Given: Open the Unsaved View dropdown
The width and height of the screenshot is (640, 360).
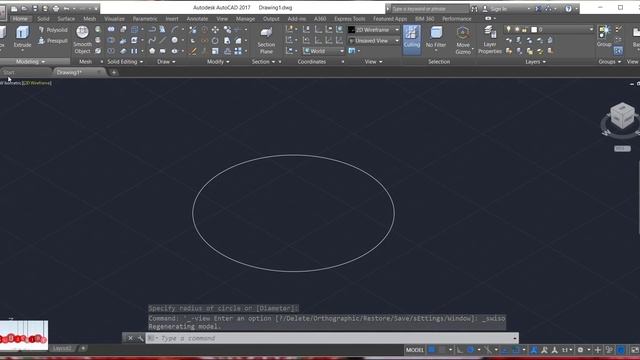Looking at the screenshot, I should pos(373,41).
